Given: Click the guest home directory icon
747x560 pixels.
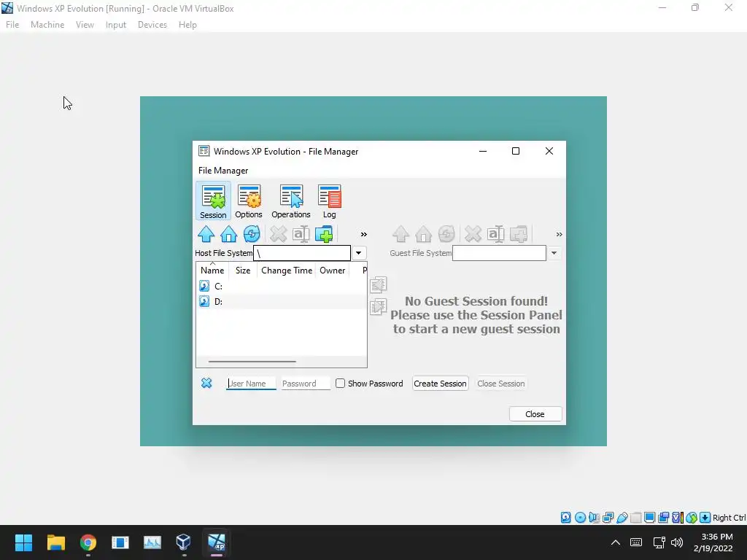Looking at the screenshot, I should tap(423, 234).
